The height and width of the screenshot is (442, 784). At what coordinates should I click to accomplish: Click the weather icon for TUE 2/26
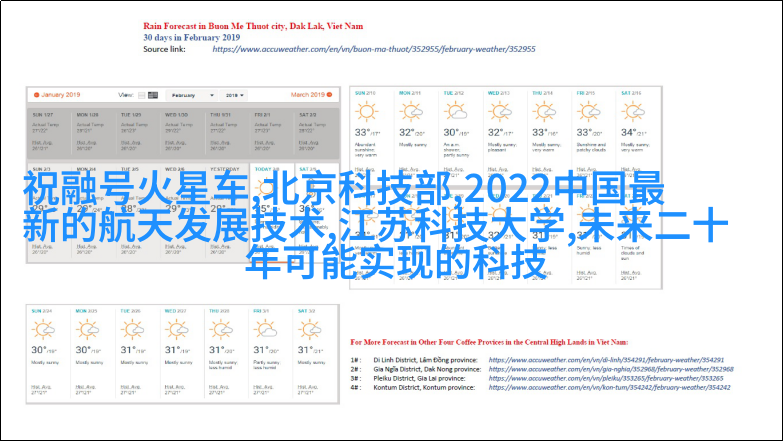click(x=132, y=330)
